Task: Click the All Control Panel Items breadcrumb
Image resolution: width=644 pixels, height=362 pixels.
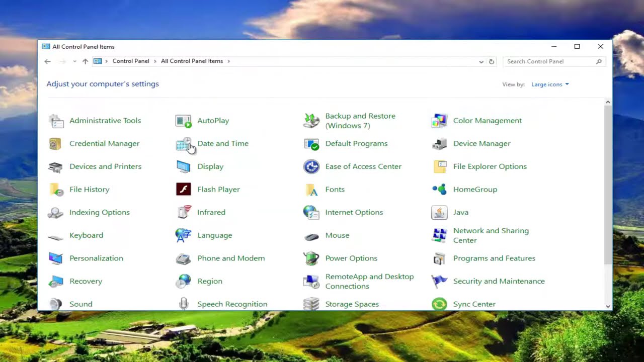Action: (x=192, y=61)
